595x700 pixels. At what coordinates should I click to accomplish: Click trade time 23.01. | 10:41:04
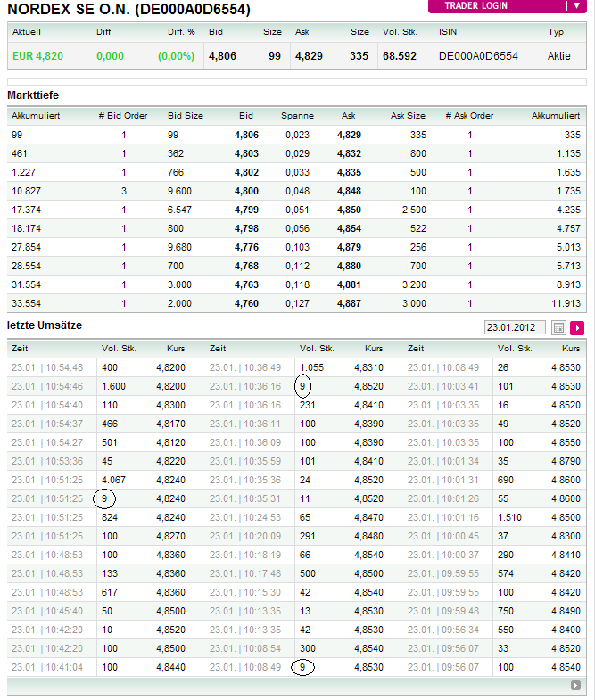coord(47,667)
